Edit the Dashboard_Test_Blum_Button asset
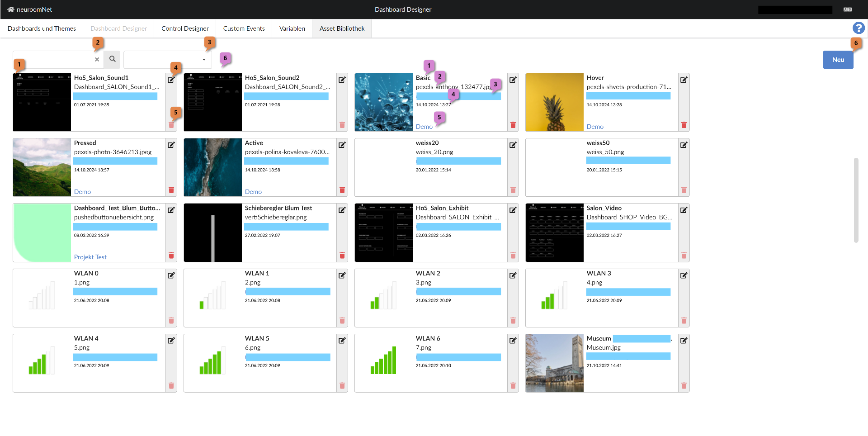The height and width of the screenshot is (436, 868). click(171, 210)
